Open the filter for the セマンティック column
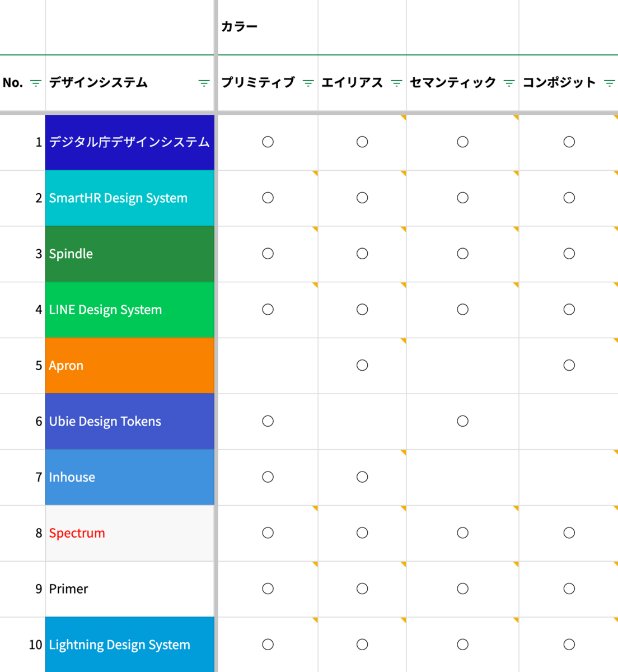 pos(509,83)
